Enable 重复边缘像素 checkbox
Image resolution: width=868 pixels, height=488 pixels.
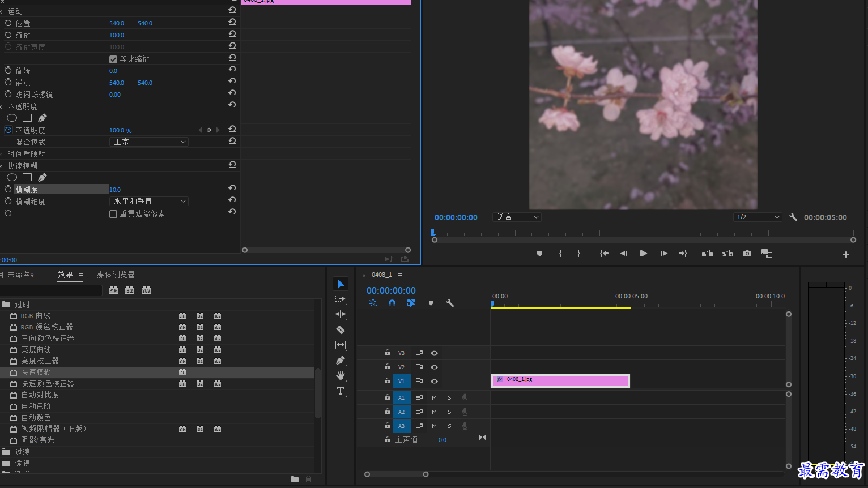click(113, 214)
